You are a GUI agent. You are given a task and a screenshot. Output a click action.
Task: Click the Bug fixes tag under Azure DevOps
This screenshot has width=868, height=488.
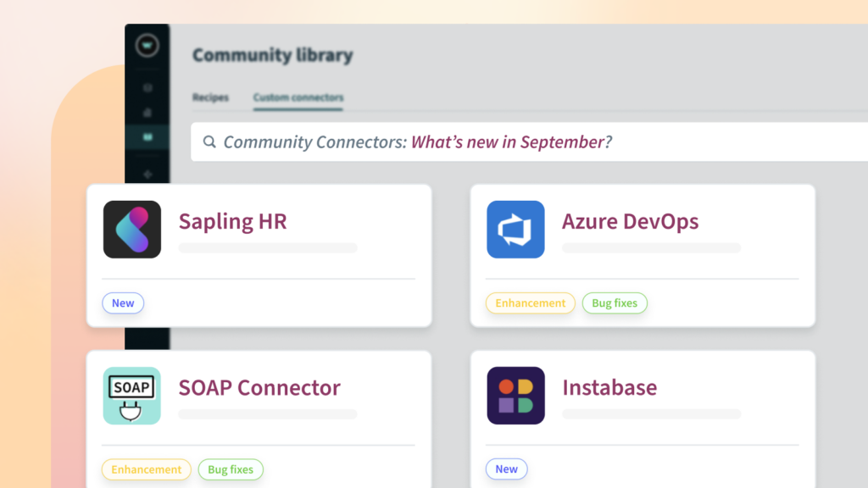click(x=615, y=302)
